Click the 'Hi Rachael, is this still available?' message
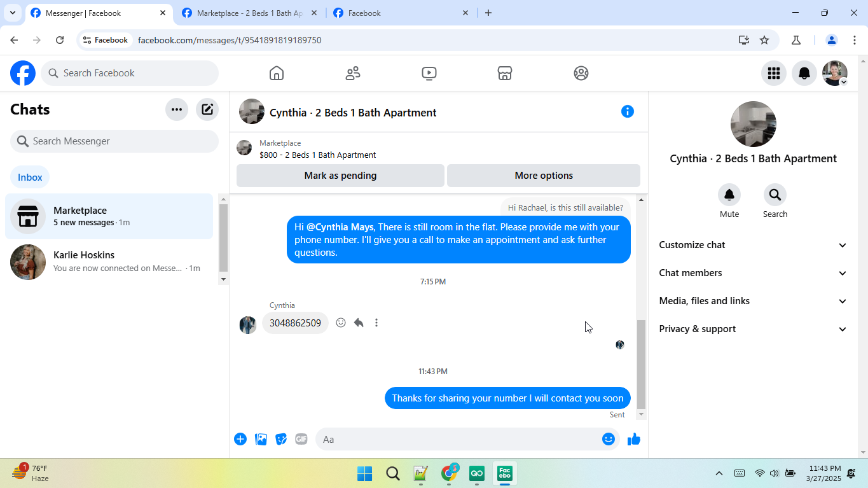The image size is (868, 488). [x=565, y=208]
